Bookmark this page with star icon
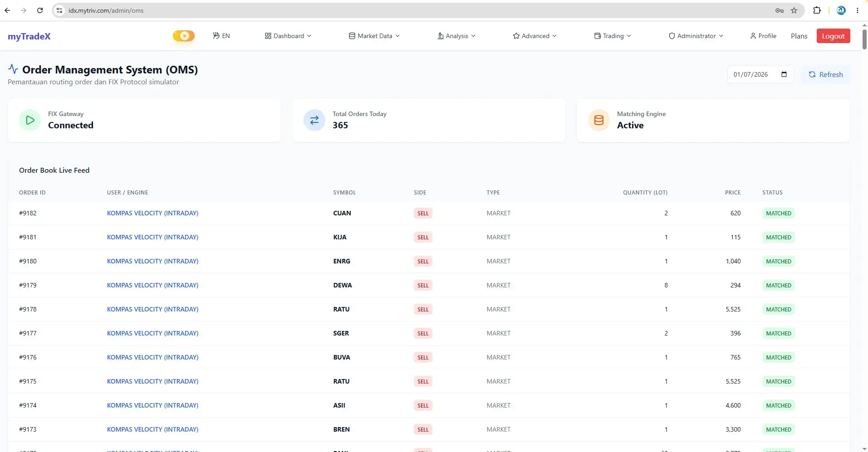 tap(794, 10)
